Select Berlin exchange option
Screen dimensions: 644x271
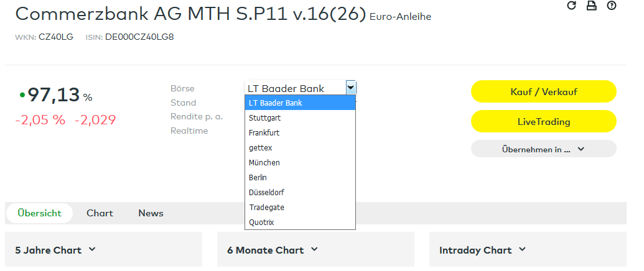[x=258, y=177]
